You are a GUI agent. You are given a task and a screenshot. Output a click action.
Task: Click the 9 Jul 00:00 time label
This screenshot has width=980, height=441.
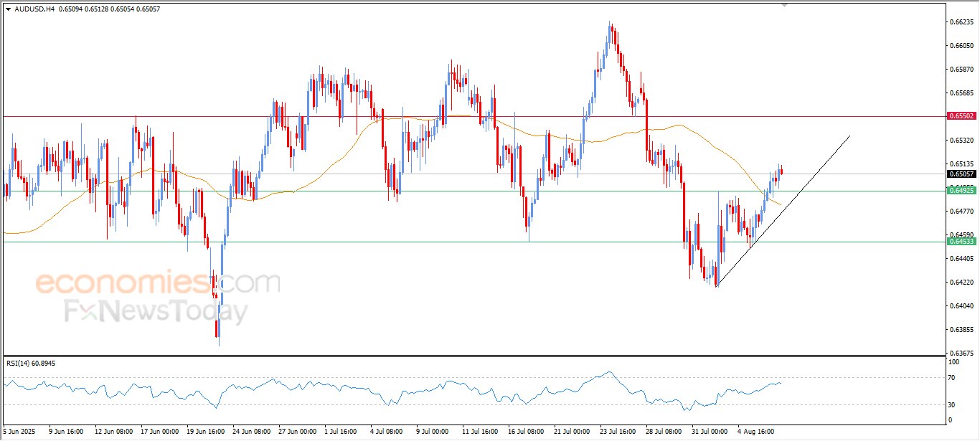433,432
